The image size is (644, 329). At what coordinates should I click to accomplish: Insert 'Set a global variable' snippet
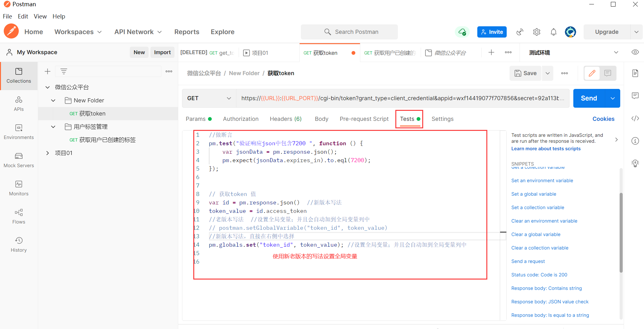click(534, 194)
